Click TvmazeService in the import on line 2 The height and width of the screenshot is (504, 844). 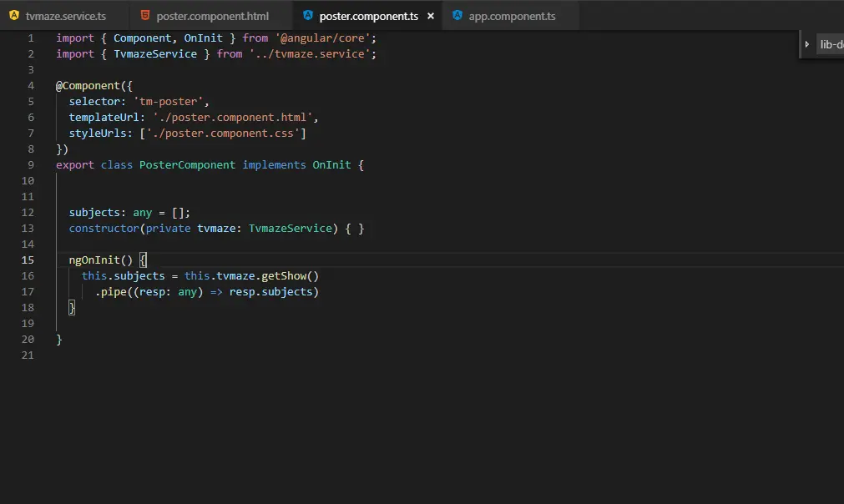pos(155,53)
